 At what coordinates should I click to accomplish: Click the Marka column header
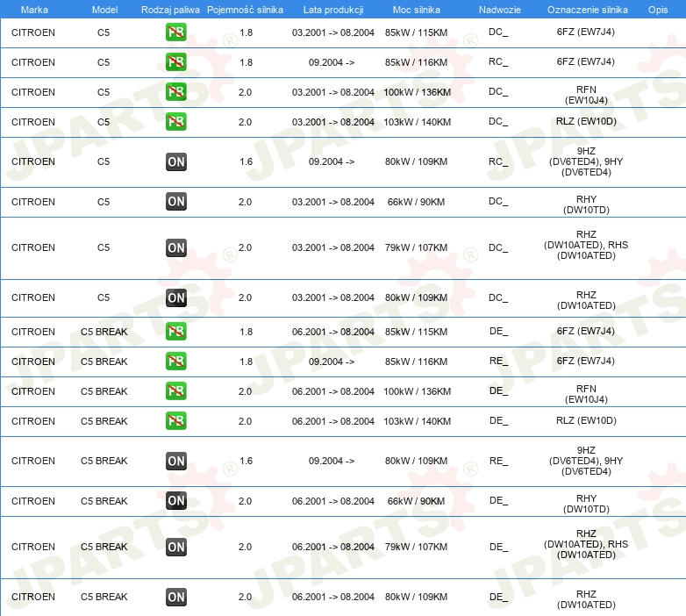[34, 10]
